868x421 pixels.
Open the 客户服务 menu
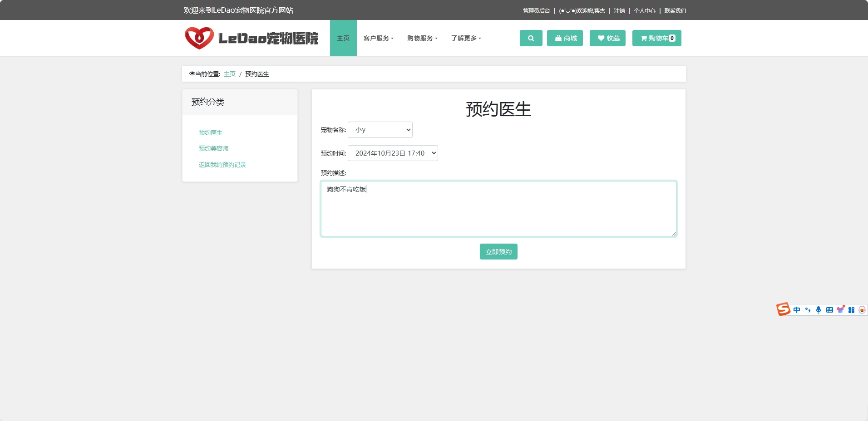point(379,38)
